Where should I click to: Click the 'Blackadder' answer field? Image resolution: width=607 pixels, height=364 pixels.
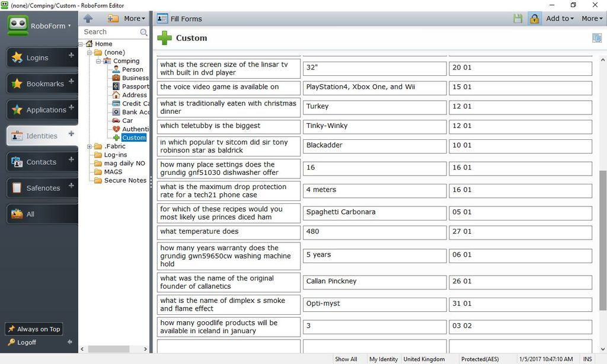(x=375, y=146)
